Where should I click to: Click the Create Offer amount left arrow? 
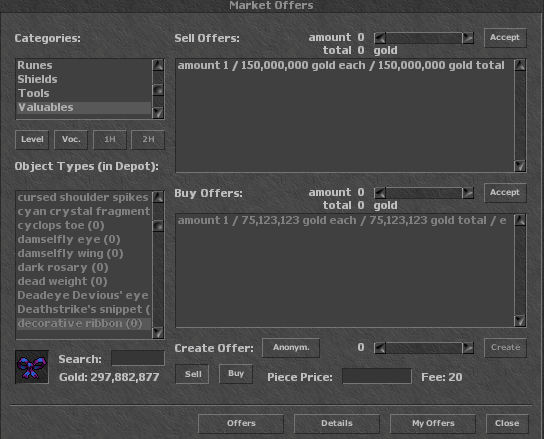tap(380, 348)
